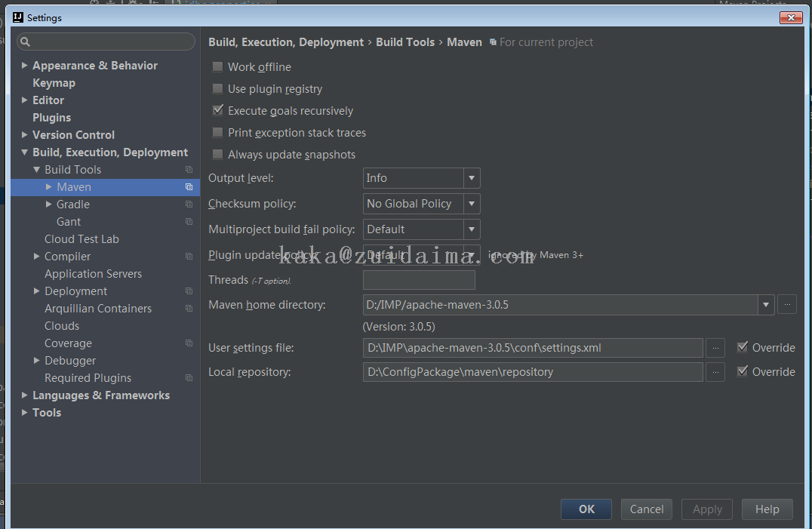Collapse Build Tools tree node

[36, 170]
